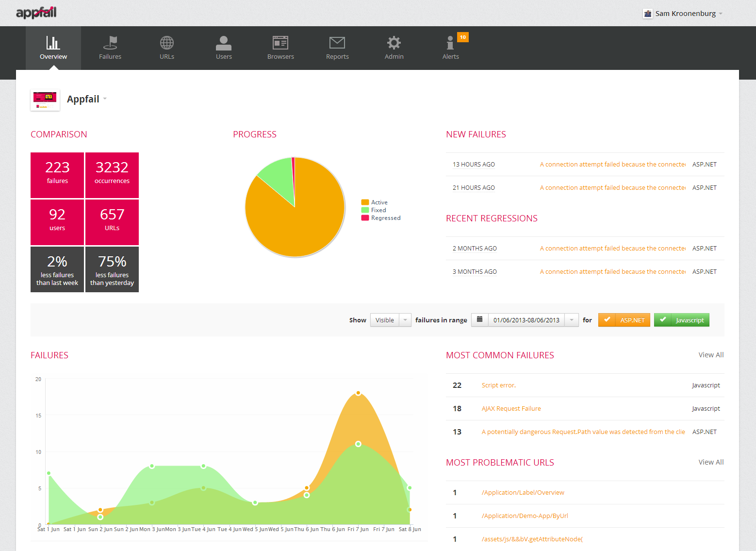This screenshot has width=756, height=551.
Task: Switch to the Reports tab label
Action: click(x=337, y=56)
